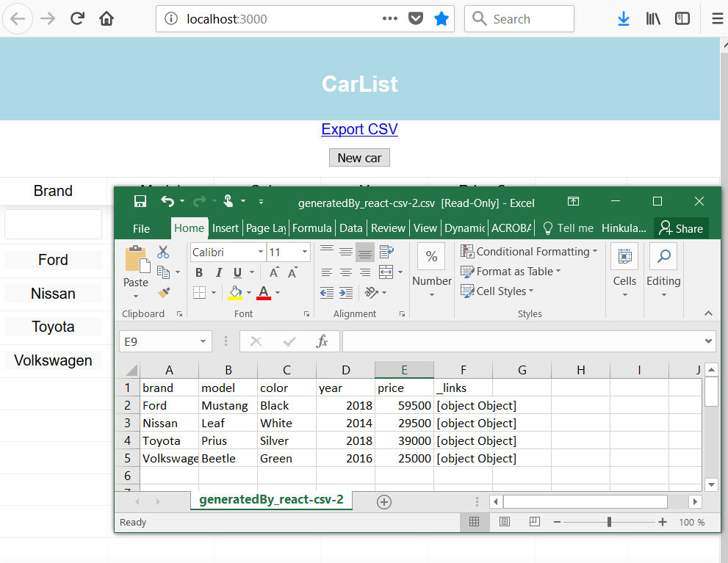
Task: Switch to the Data tab
Action: pyautogui.click(x=351, y=228)
